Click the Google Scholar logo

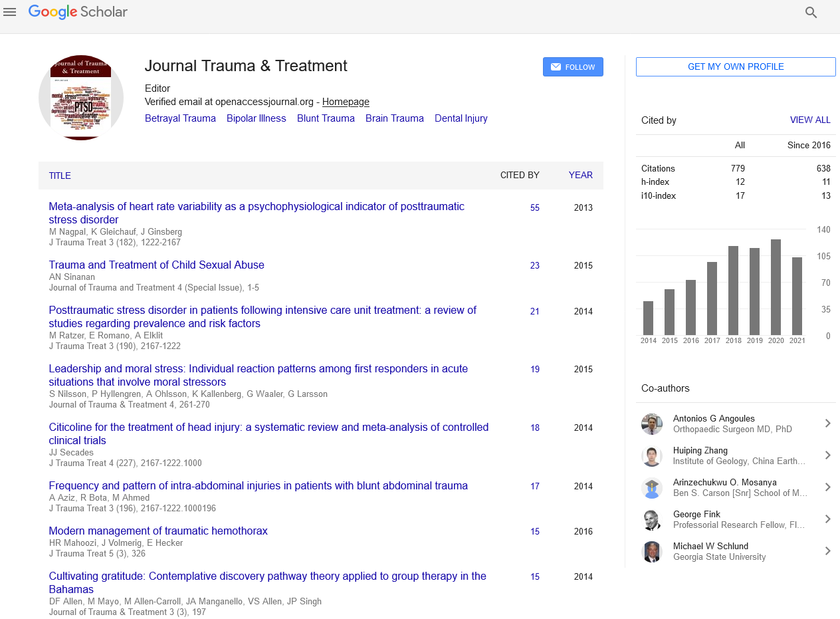point(78,12)
